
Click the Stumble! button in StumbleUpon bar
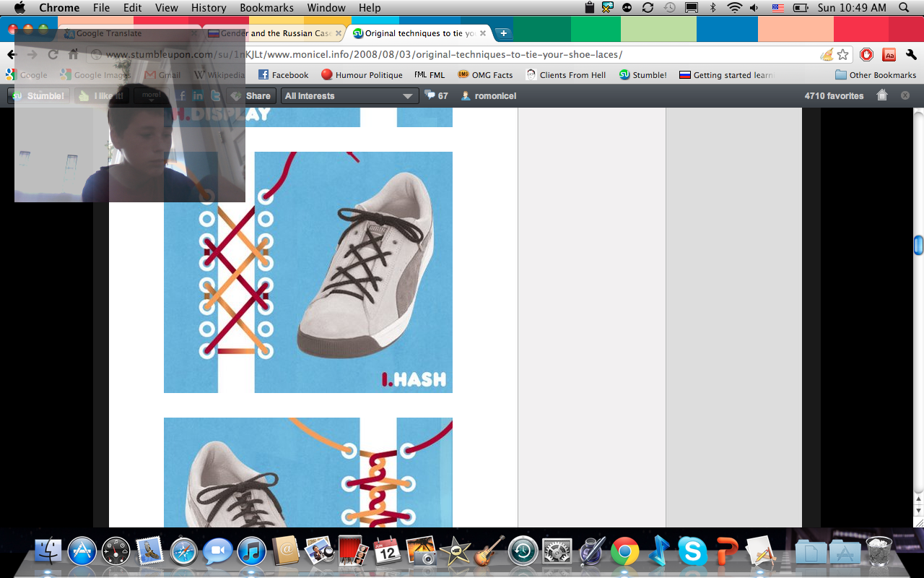[39, 95]
